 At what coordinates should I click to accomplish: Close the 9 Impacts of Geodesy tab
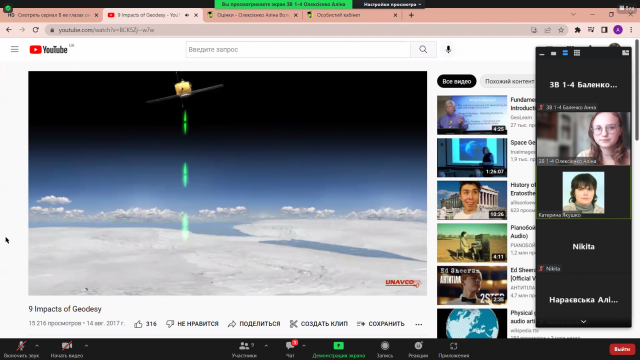(196, 15)
